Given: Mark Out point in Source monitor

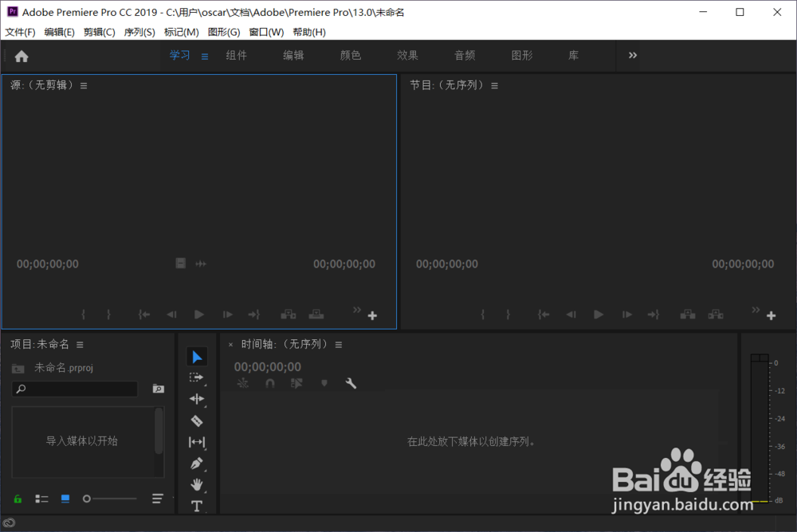Looking at the screenshot, I should pos(108,315).
